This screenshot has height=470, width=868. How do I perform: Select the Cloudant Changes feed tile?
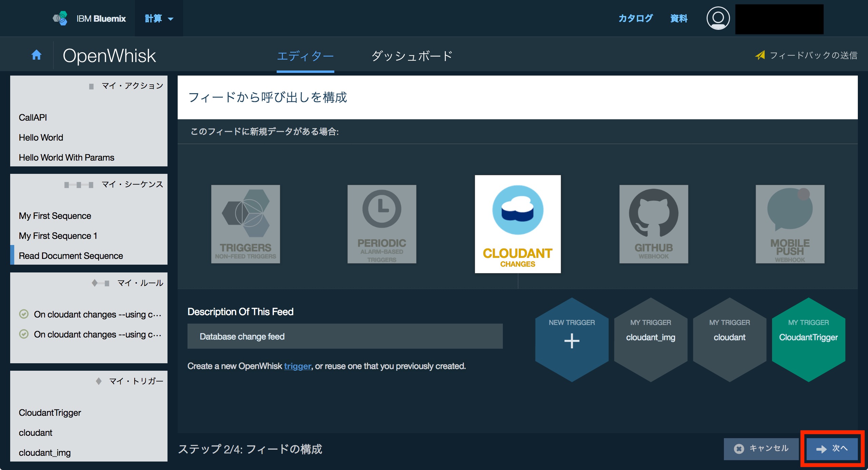tap(518, 224)
